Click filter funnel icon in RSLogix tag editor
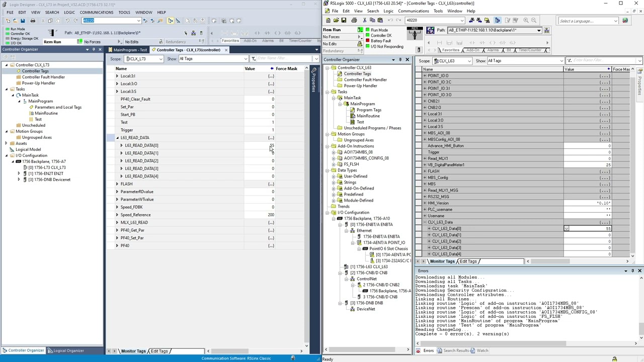Viewport: 644px width, 362px height. point(569,61)
